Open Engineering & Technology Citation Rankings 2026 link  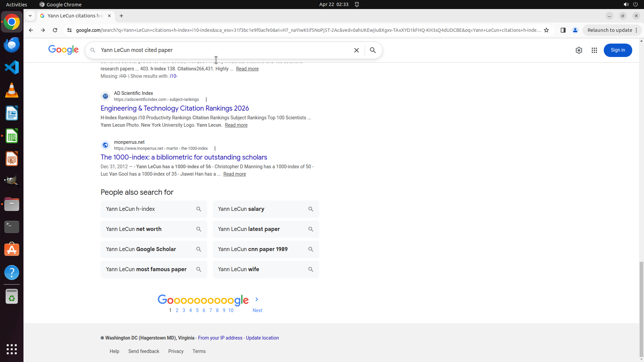click(x=174, y=108)
